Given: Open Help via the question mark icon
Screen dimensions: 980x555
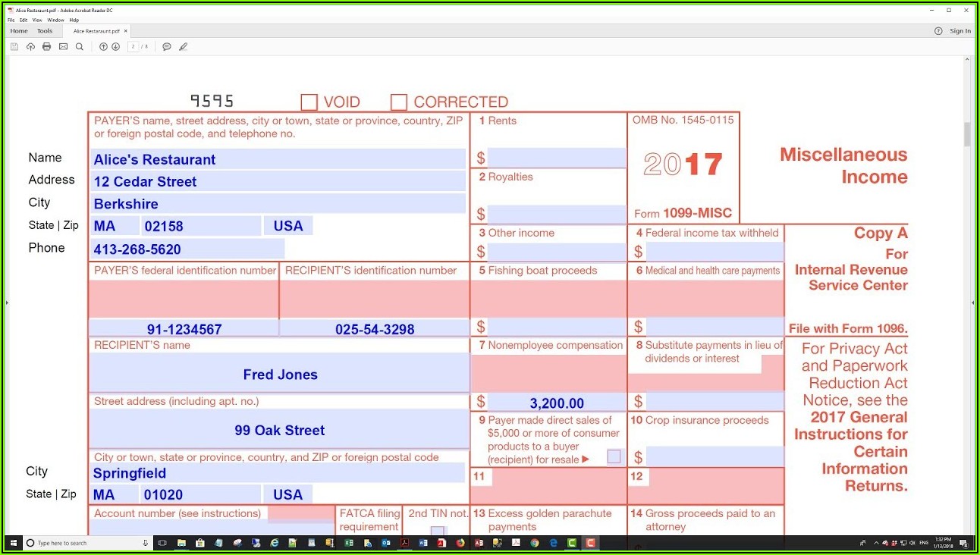Looking at the screenshot, I should (938, 31).
